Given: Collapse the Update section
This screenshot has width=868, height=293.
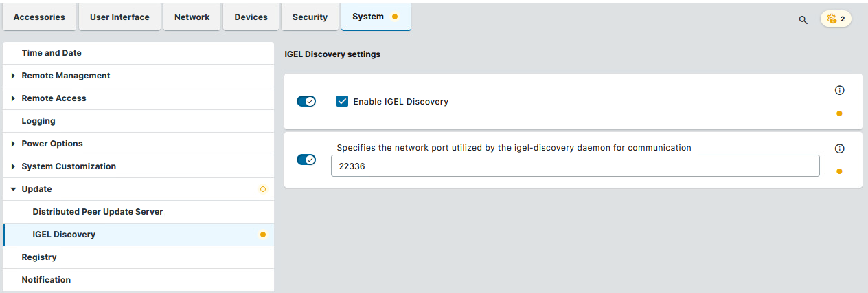Looking at the screenshot, I should [13, 189].
